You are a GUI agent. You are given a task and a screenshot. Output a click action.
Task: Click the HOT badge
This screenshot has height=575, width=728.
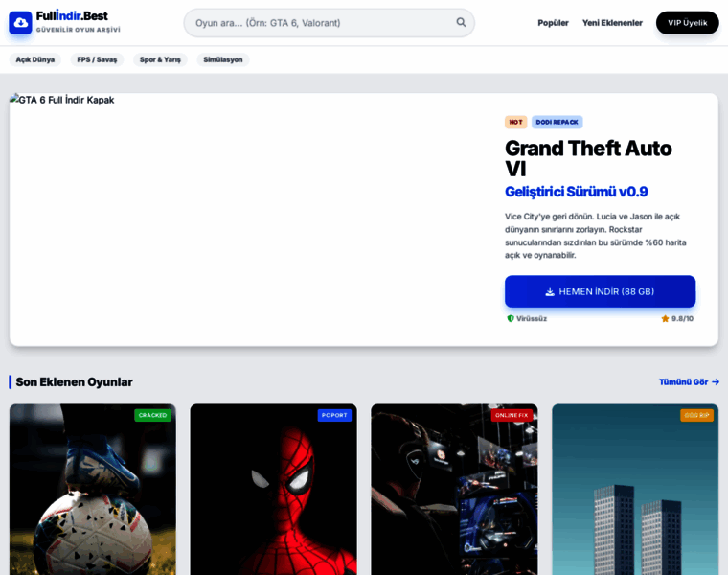(x=515, y=122)
